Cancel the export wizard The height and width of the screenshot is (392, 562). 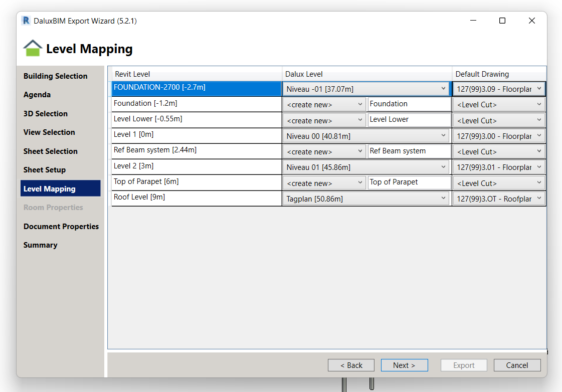coord(517,365)
